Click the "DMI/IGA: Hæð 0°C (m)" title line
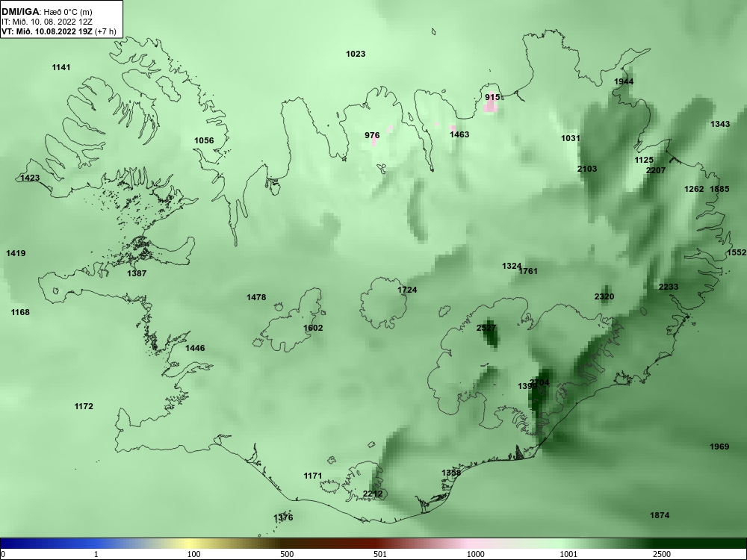Viewport: 747px width, 560px height. [x=47, y=12]
